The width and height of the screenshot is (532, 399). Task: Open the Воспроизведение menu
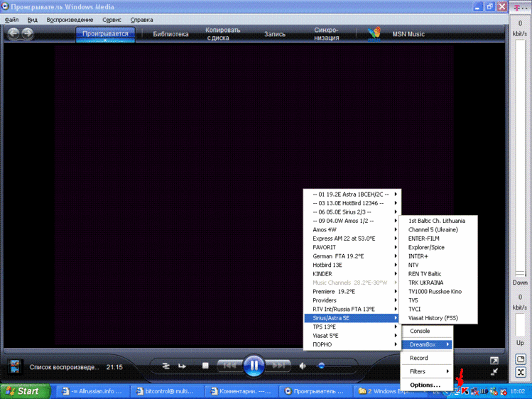point(70,20)
